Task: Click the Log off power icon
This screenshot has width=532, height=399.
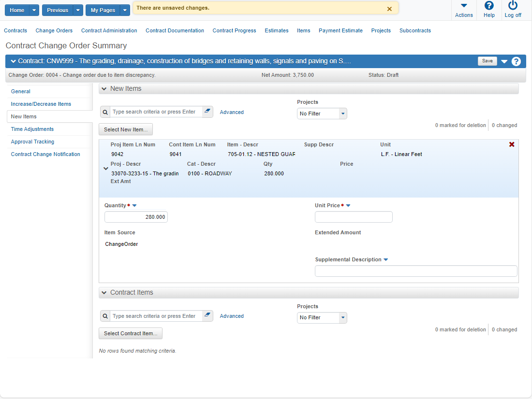Action: pos(513,5)
